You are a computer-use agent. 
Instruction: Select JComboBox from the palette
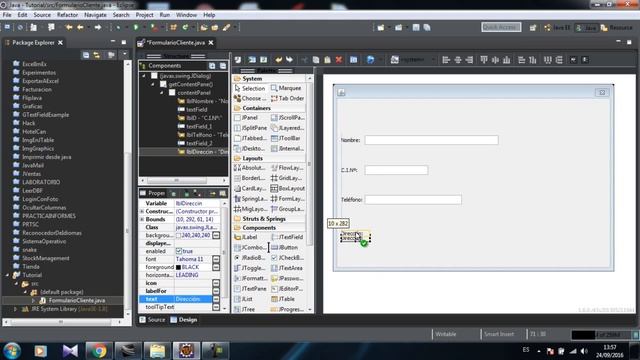[249, 247]
